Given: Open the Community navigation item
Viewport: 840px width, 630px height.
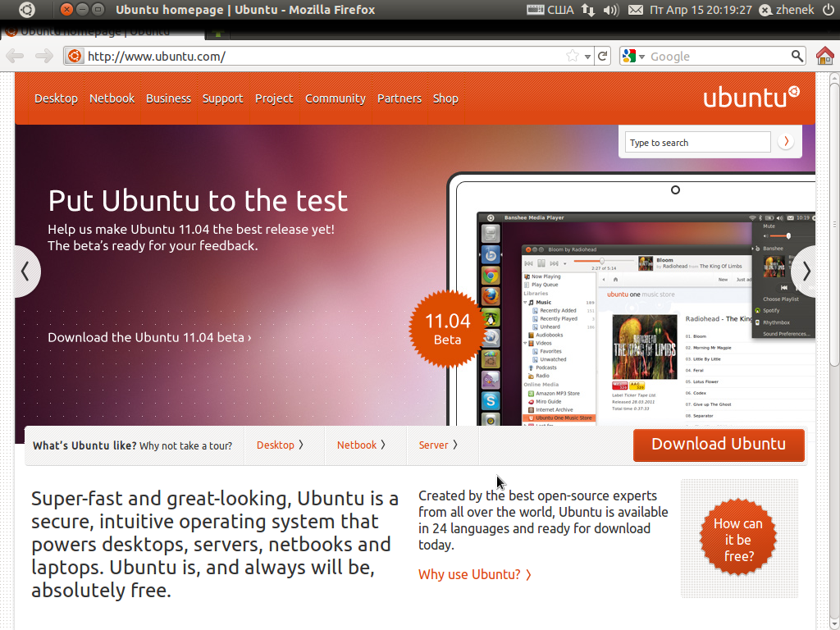Looking at the screenshot, I should click(336, 98).
